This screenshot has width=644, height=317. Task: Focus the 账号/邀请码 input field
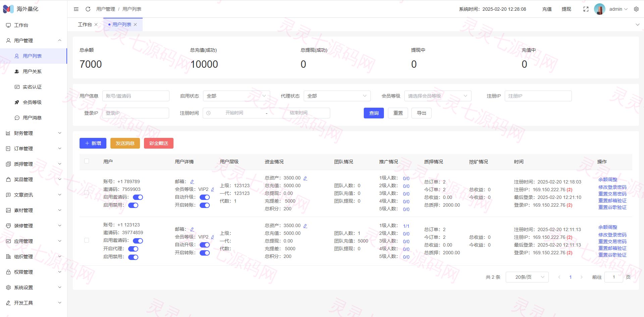tap(136, 96)
